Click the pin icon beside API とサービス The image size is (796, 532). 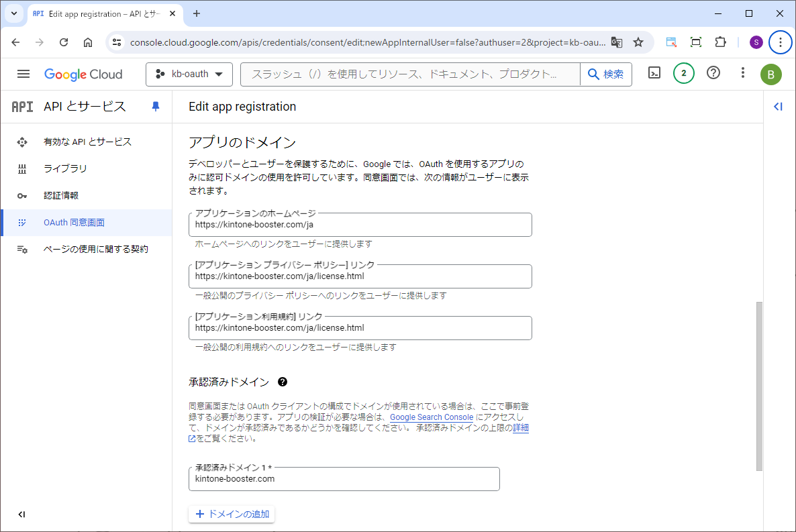[156, 107]
